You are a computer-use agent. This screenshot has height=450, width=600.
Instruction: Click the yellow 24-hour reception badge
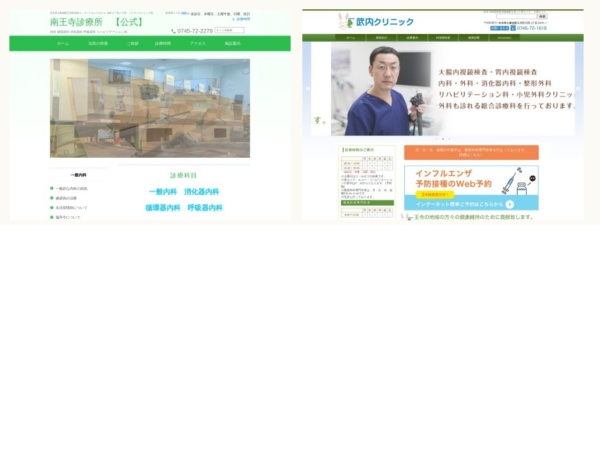[x=435, y=195]
